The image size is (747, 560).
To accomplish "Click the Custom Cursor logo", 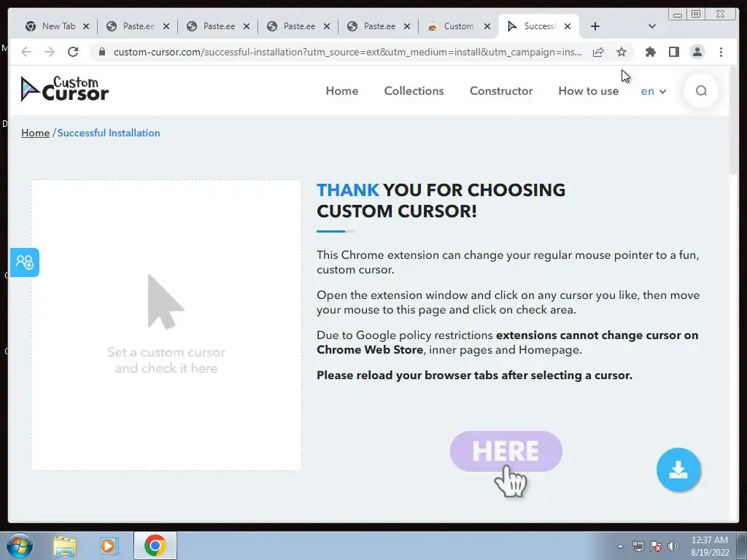I will point(65,89).
